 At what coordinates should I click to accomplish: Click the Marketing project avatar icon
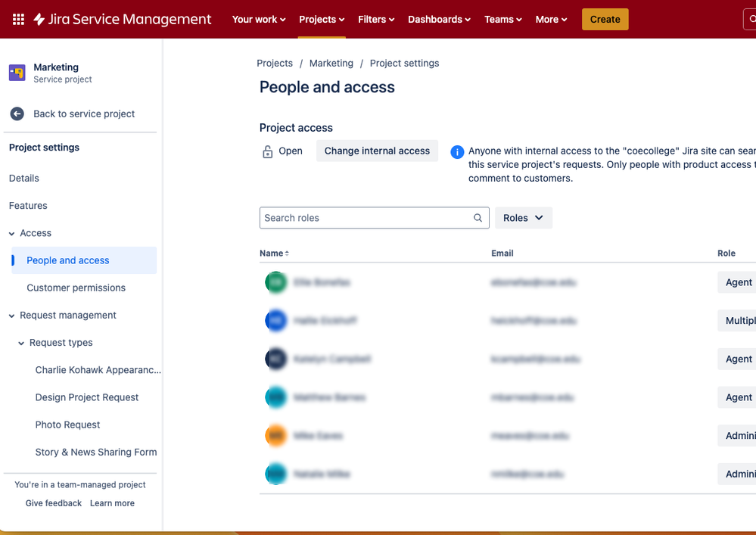click(17, 73)
